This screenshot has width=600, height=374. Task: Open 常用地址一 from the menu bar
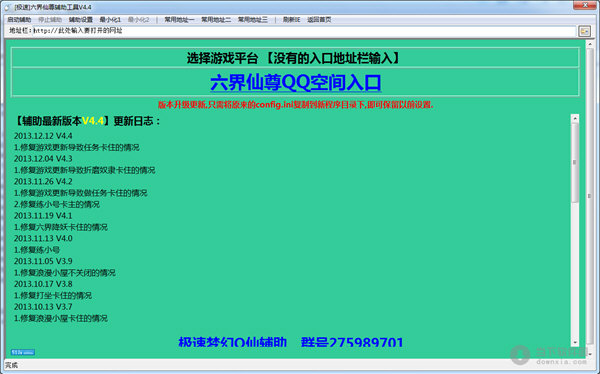pos(179,20)
